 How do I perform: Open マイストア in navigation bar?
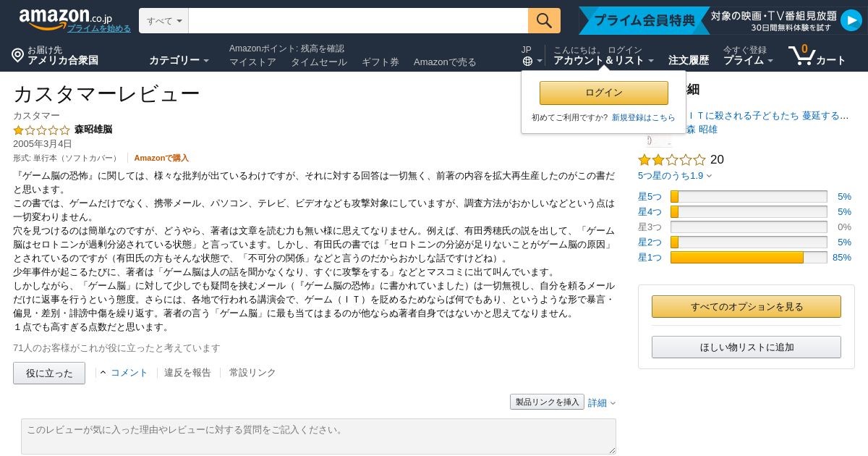click(x=252, y=62)
